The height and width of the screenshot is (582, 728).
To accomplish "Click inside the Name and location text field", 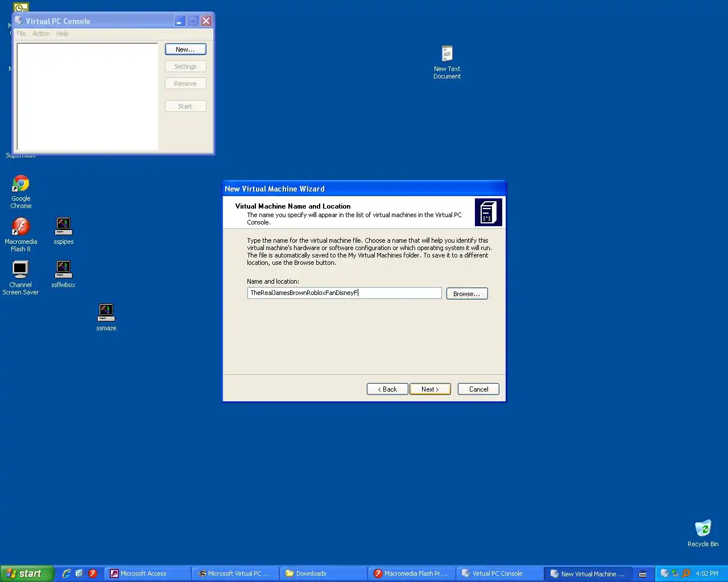I will (x=344, y=293).
